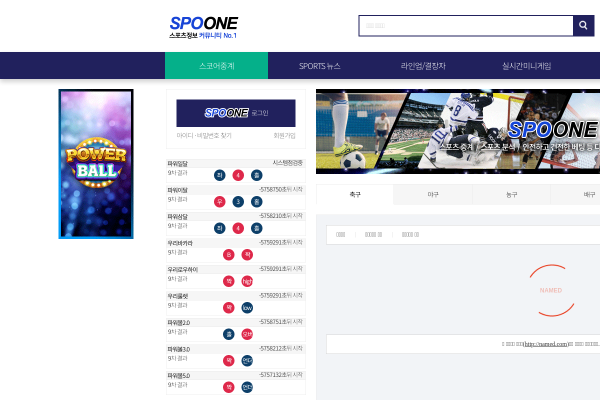Select the 우리룰렛 game title
Viewport: 600px width, 400px height.
pos(178,296)
